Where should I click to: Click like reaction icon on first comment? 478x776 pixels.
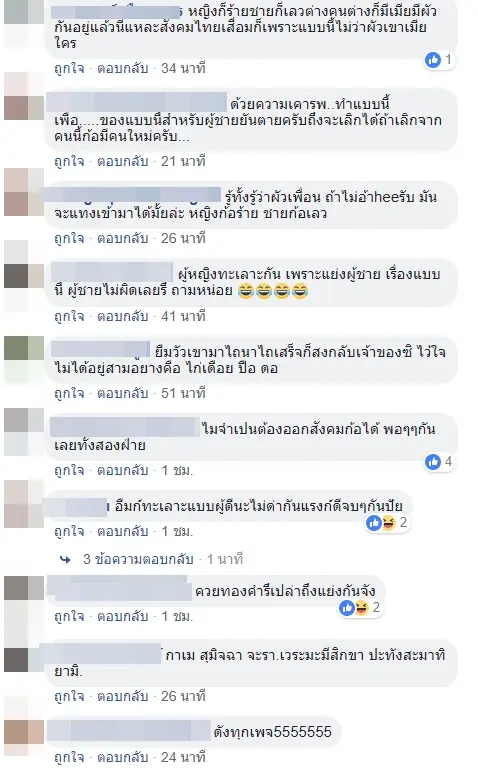click(433, 60)
